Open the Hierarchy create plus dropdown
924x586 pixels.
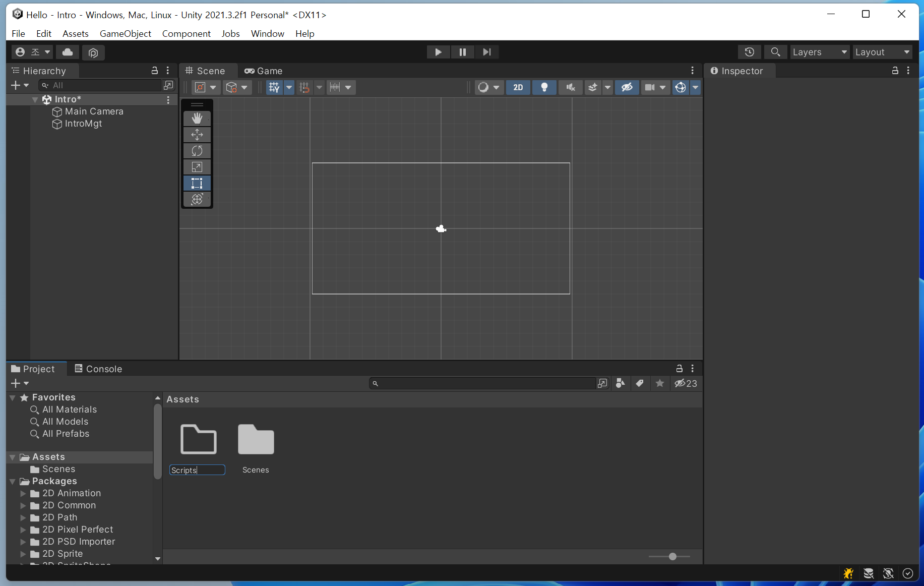[x=20, y=85]
